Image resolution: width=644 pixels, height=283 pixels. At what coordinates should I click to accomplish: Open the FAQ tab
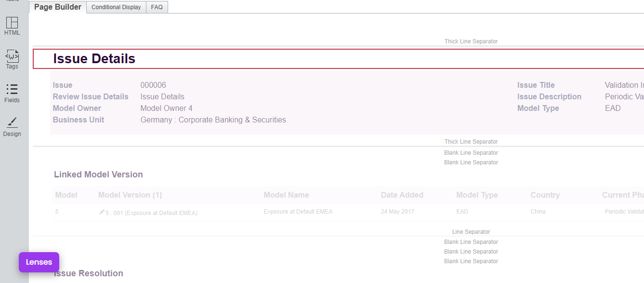(x=157, y=7)
